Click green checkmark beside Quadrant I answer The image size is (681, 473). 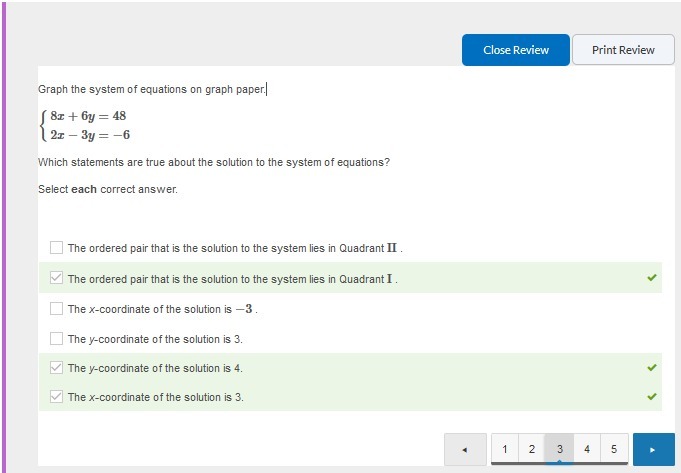pos(651,278)
